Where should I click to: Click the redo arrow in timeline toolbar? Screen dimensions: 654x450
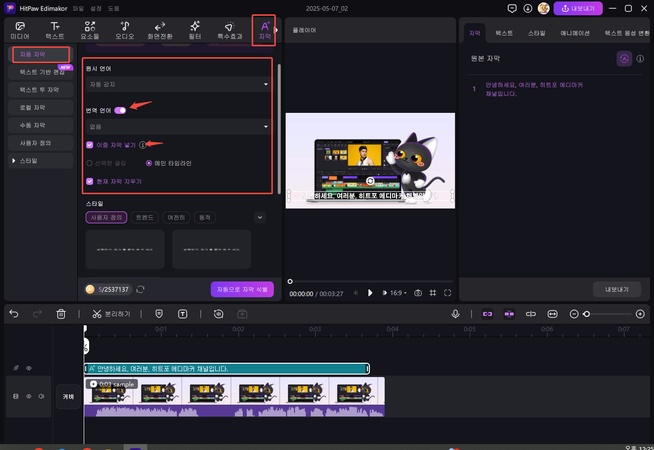pos(37,314)
